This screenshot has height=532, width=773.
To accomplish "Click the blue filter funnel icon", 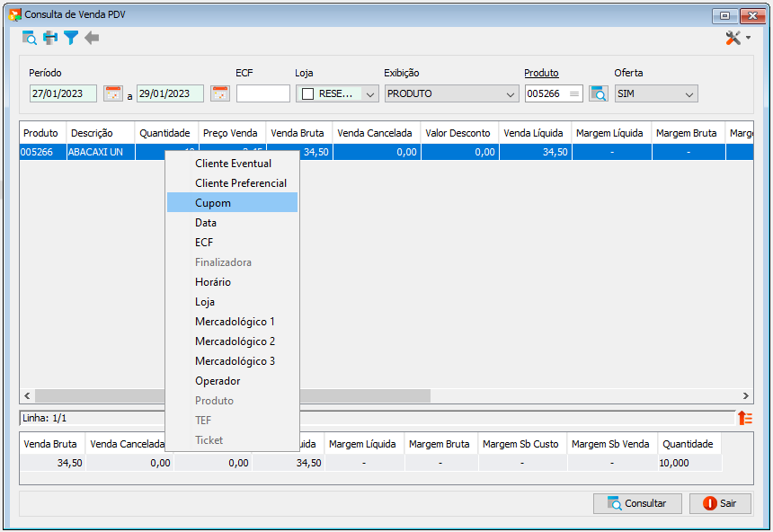I will pyautogui.click(x=71, y=38).
